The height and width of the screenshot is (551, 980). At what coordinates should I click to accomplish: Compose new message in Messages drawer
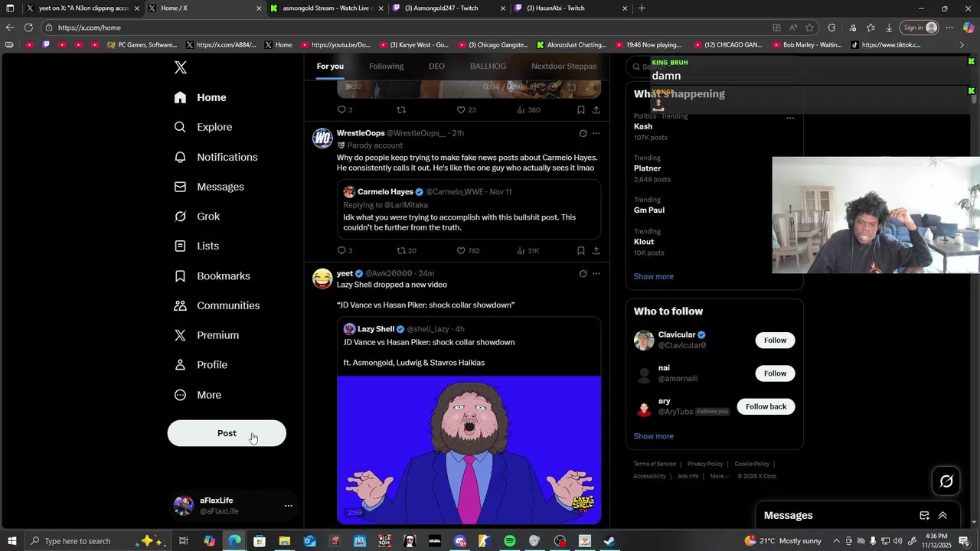(924, 516)
